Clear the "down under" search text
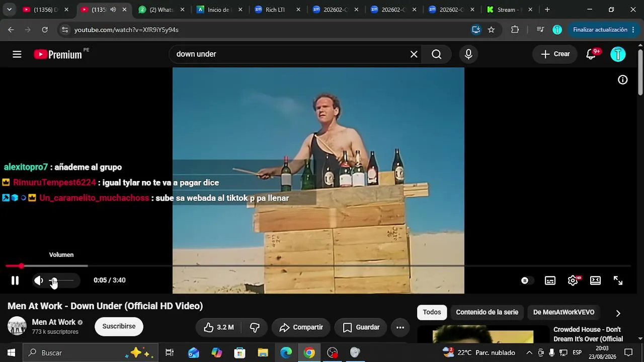Viewport: 644px width, 362px height. [414, 54]
